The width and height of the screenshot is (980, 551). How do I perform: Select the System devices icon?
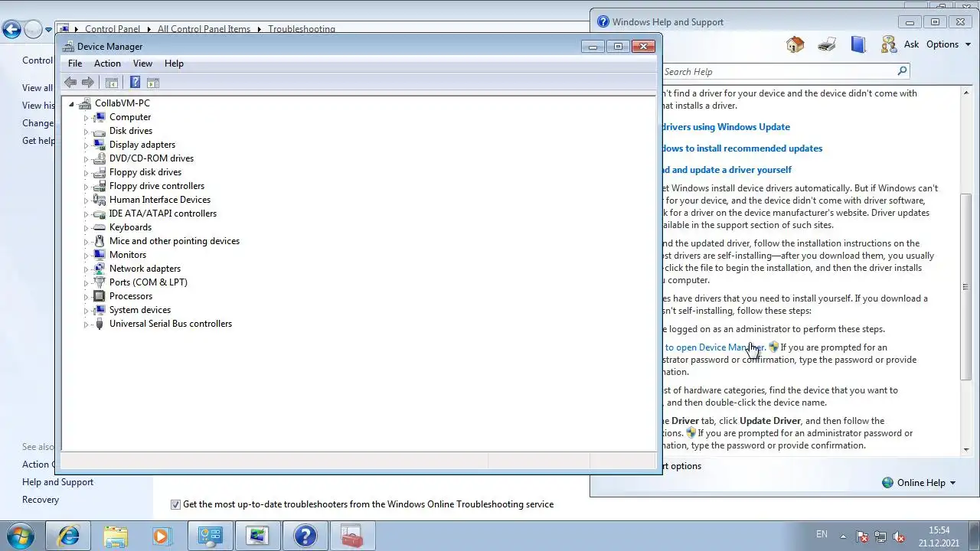point(99,310)
